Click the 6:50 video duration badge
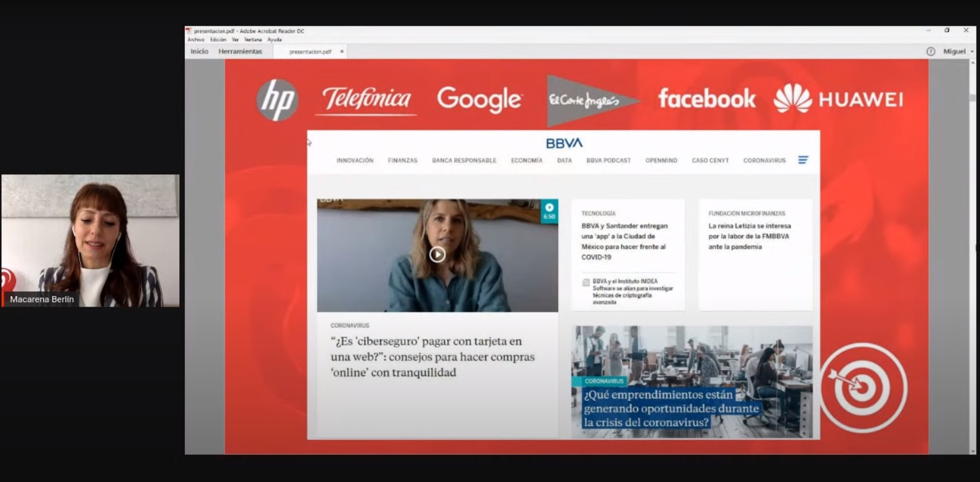 pos(549,211)
